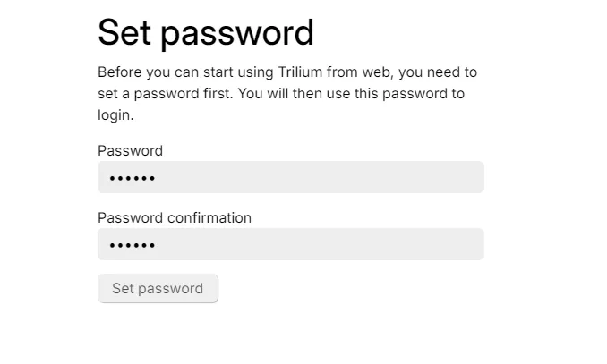Click the word "login." ending the description

[x=115, y=114]
